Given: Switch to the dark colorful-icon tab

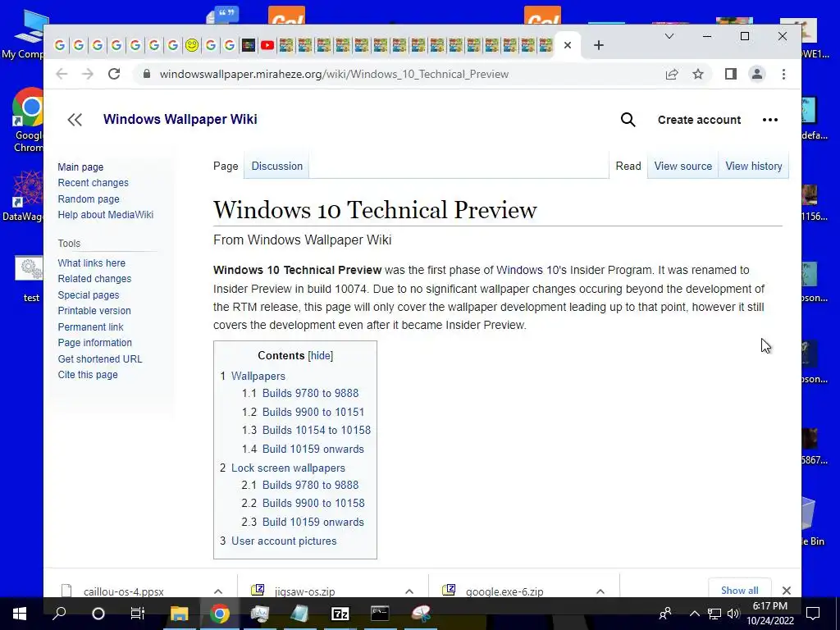Looking at the screenshot, I should point(249,46).
